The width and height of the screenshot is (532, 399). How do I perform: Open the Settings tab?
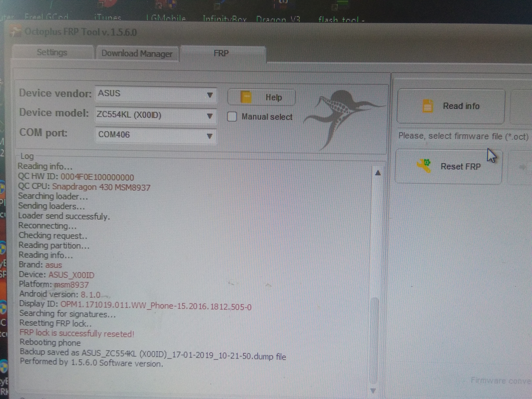(x=52, y=52)
